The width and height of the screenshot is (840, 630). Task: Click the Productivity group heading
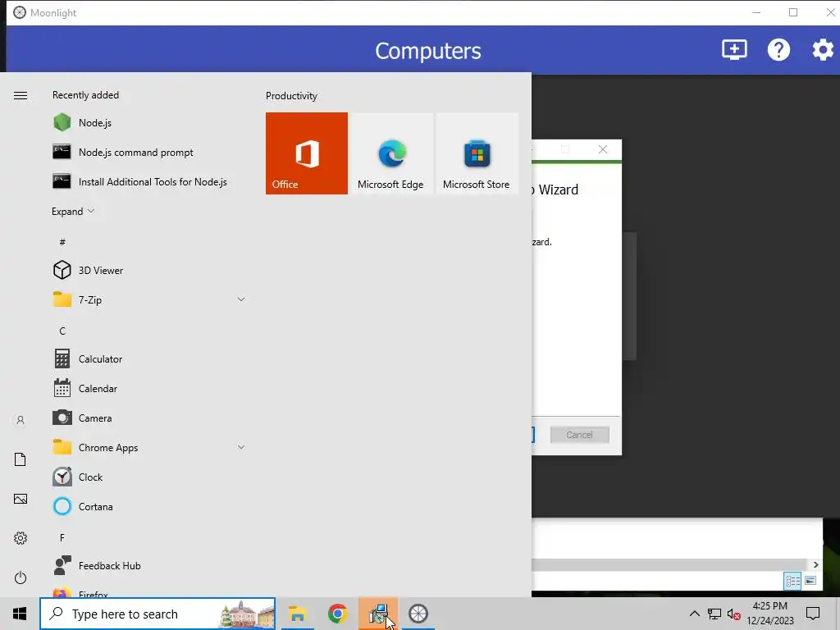point(291,96)
